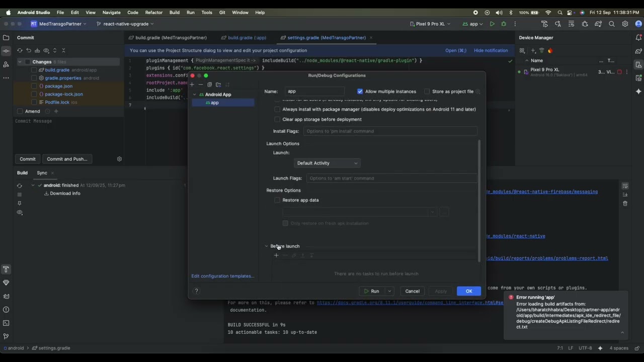Viewport: 644px width, 362px height.
Task: Collapse the Before launch section
Action: pyautogui.click(x=267, y=246)
